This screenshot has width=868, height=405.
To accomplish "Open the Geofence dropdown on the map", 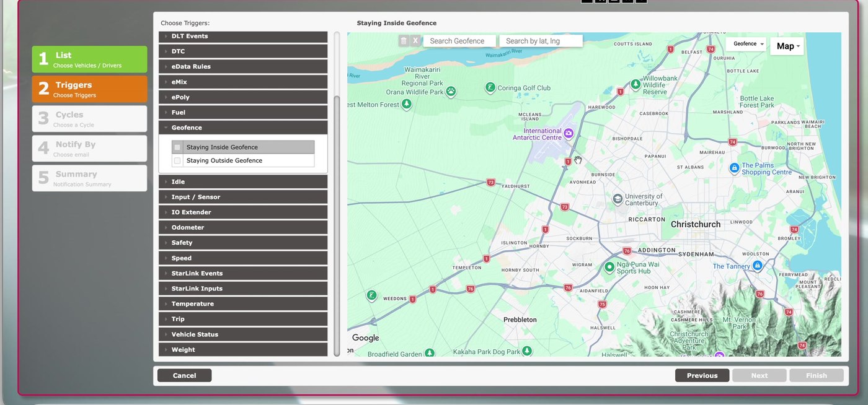I will coord(746,44).
